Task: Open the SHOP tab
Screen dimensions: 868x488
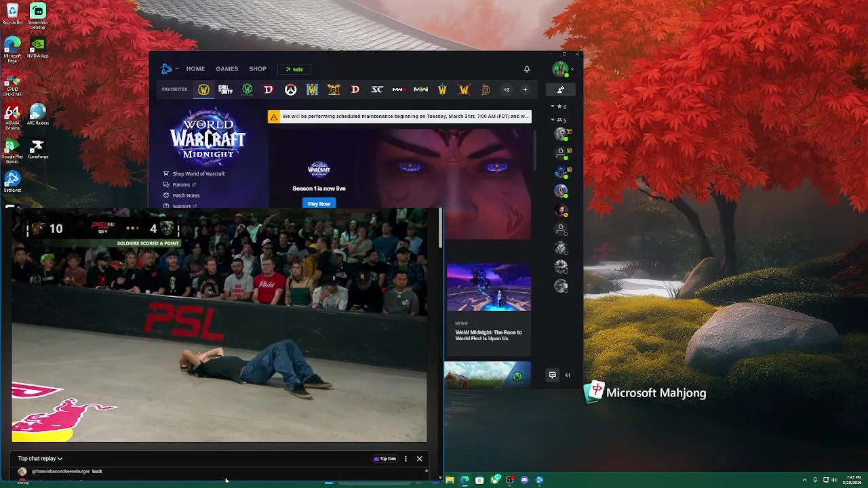Action: 258,68
